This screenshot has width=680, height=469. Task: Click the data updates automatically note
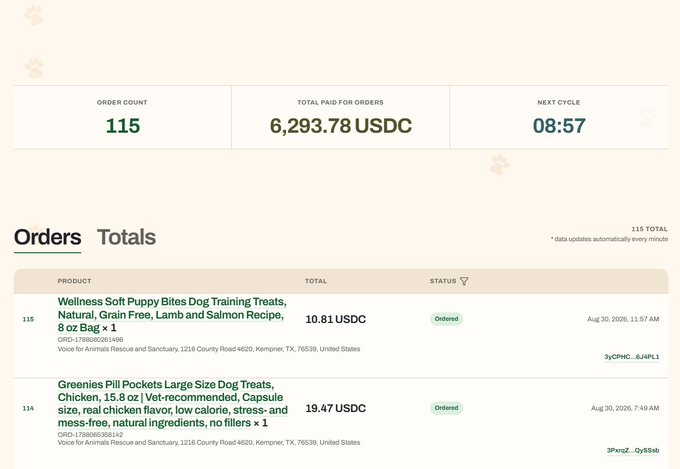coord(609,239)
